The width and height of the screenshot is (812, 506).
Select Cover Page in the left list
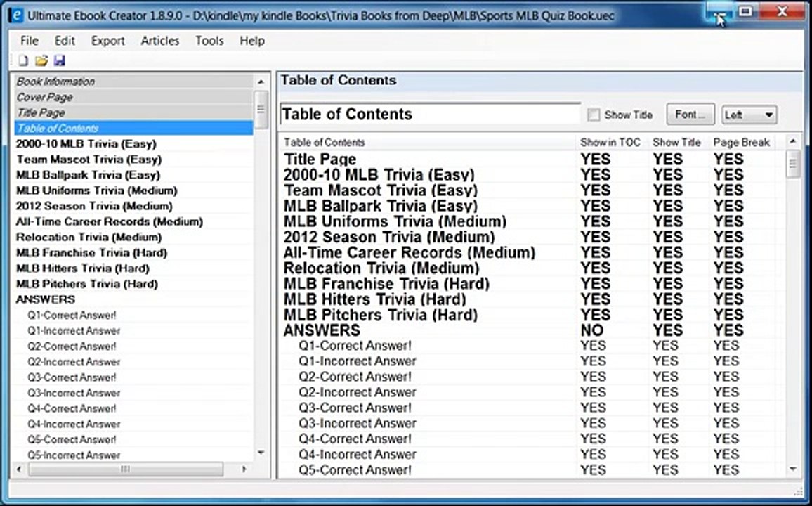pos(134,97)
